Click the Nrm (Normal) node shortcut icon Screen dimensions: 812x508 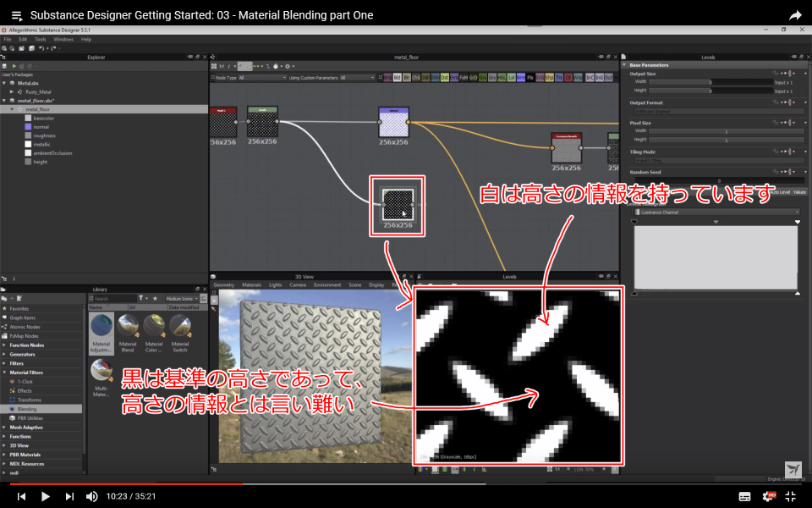(x=520, y=78)
